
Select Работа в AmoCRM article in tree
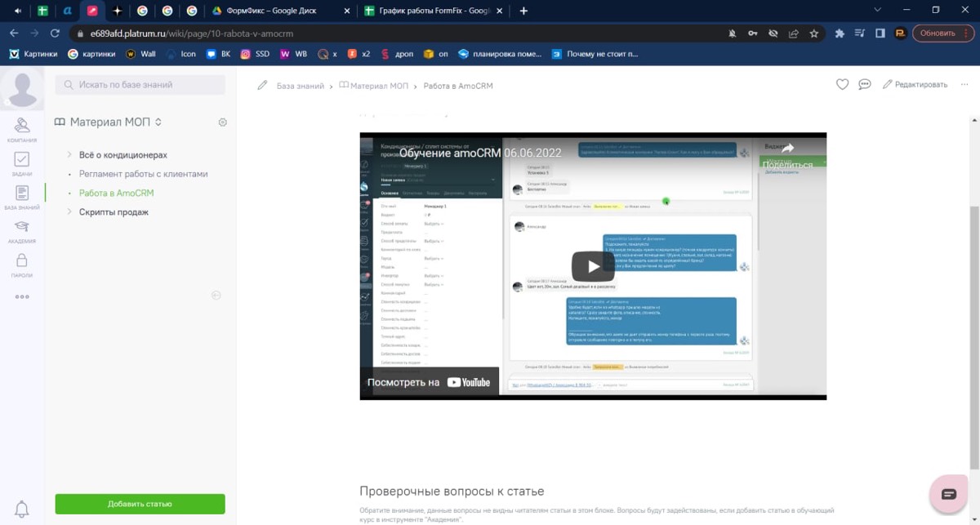pos(116,194)
